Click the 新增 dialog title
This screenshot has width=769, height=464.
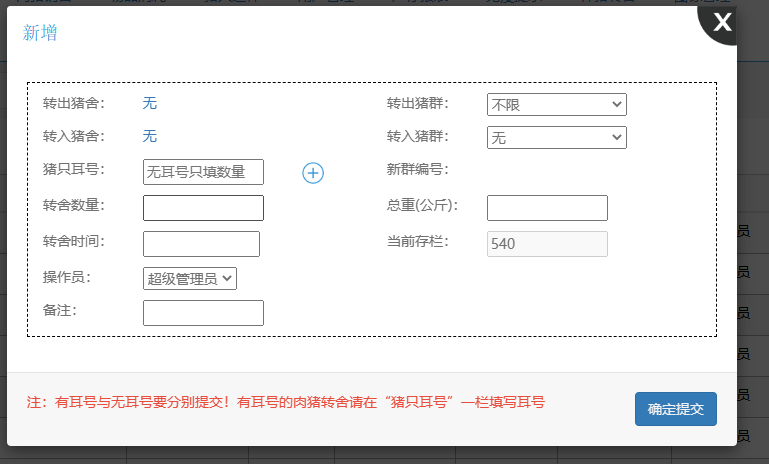[40, 34]
